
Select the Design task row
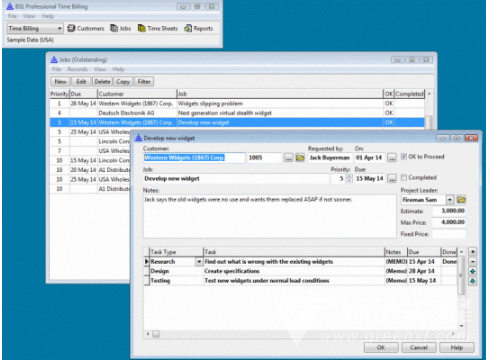300,271
